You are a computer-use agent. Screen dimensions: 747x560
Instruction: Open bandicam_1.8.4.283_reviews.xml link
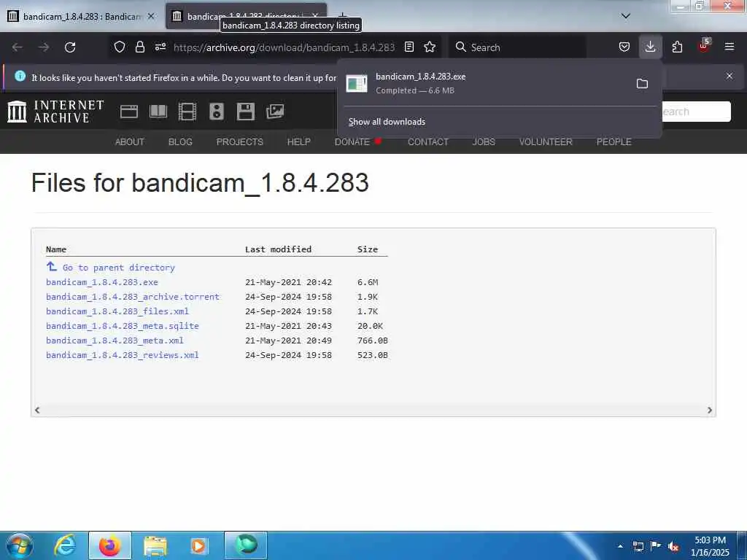click(x=123, y=355)
